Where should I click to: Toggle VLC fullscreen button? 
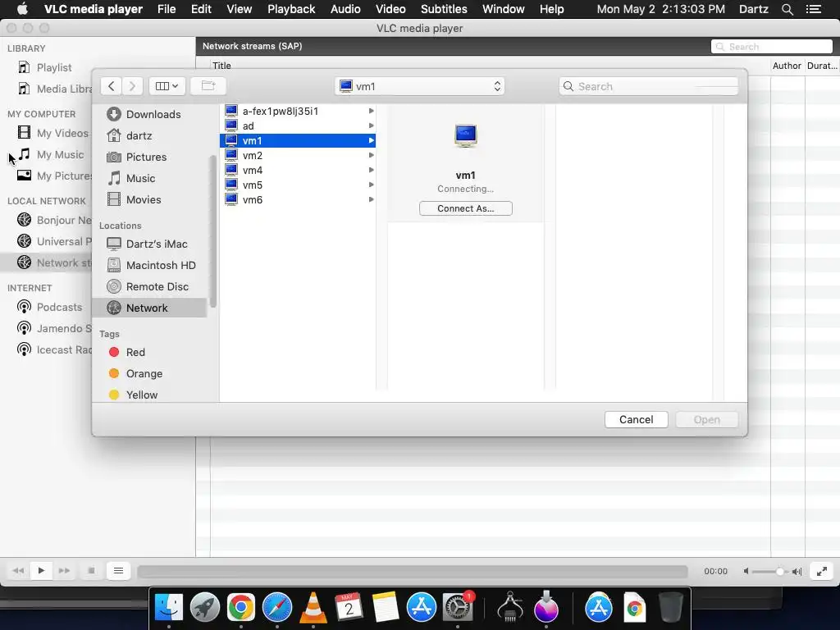click(822, 571)
